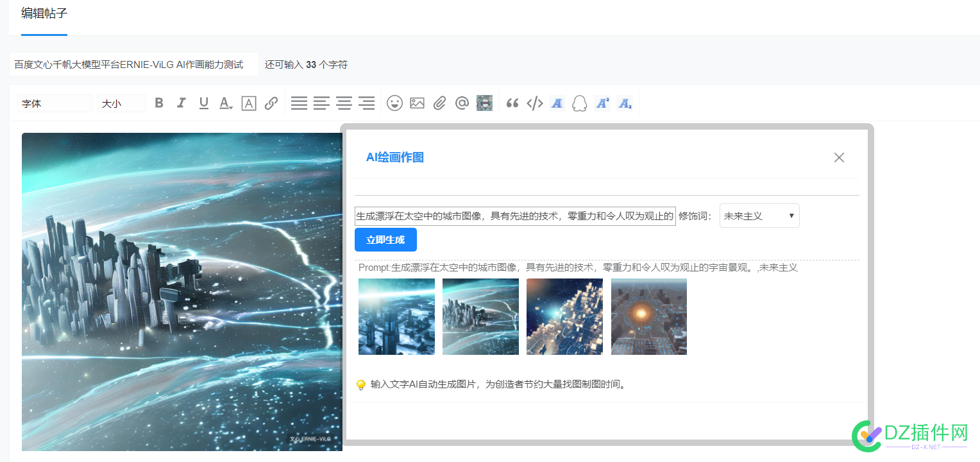Click the lightbulb tip text about AI图片
Screen dimensions: 980x462
498,385
